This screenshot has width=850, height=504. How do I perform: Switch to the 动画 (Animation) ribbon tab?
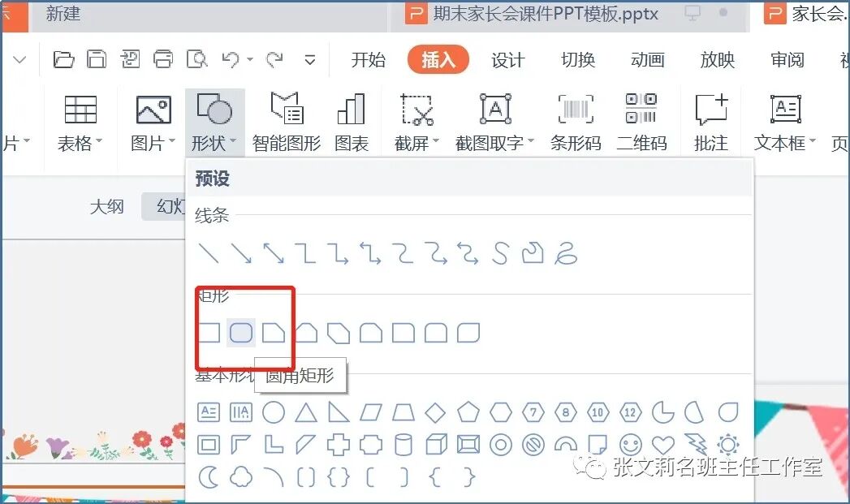[x=647, y=59]
